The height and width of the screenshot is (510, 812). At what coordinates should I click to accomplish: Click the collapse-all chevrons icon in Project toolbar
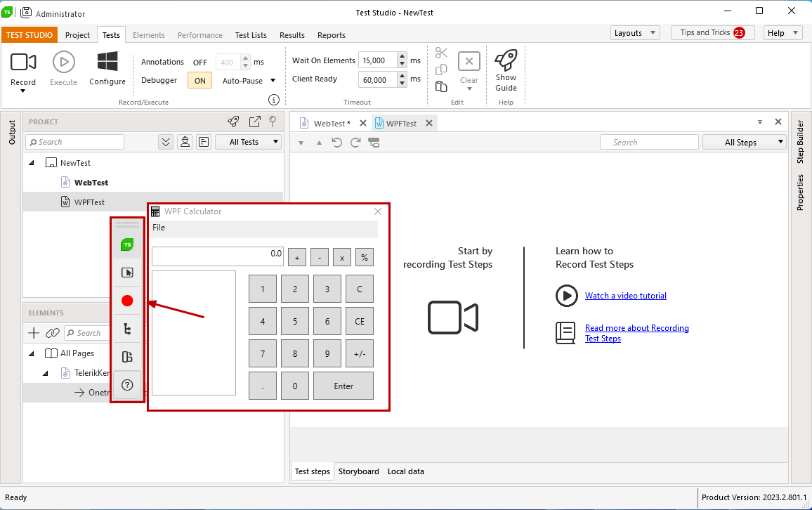(166, 142)
